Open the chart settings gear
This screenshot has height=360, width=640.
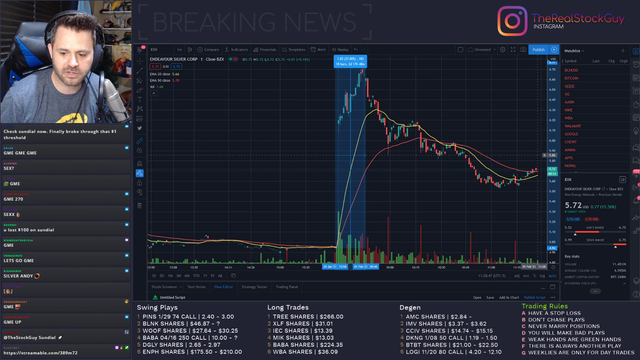[x=503, y=50]
